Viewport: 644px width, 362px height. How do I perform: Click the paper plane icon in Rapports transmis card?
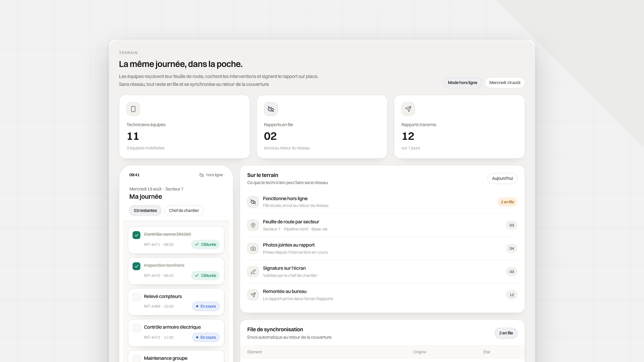(408, 109)
